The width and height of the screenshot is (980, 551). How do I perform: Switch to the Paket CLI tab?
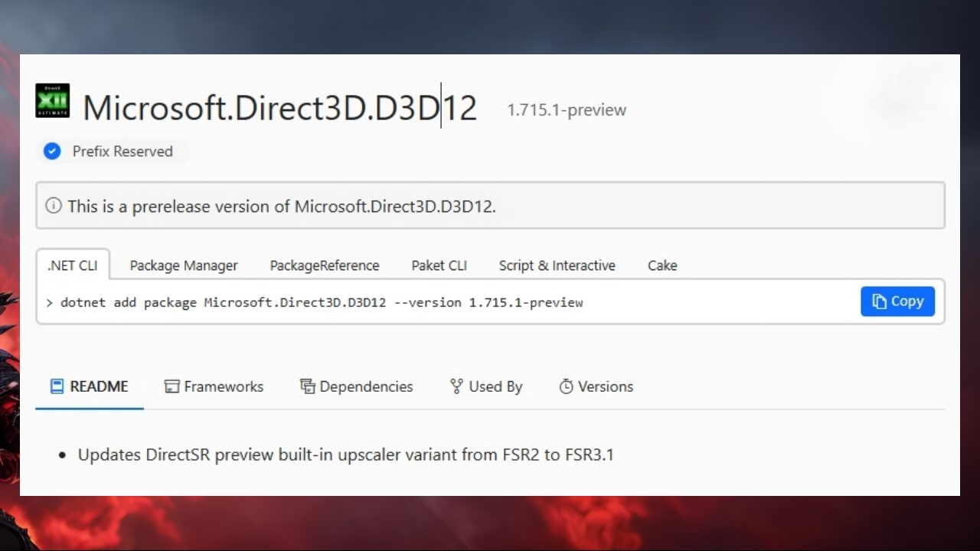coord(439,266)
